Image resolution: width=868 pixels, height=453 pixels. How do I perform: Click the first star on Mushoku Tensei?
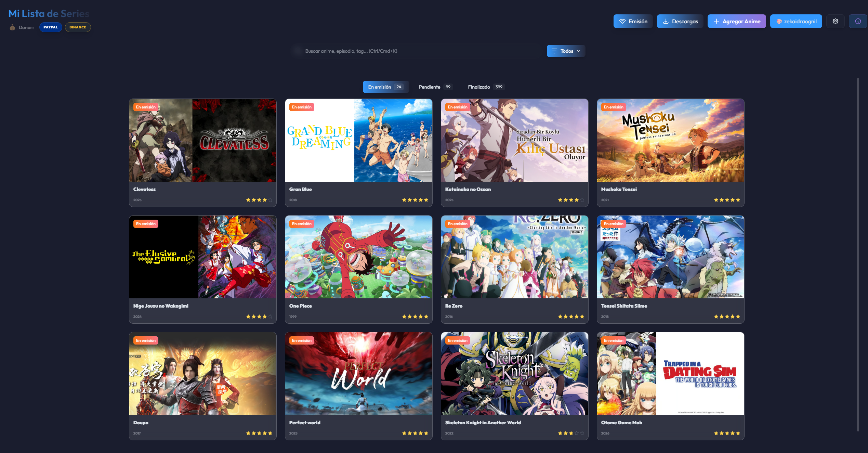716,200
